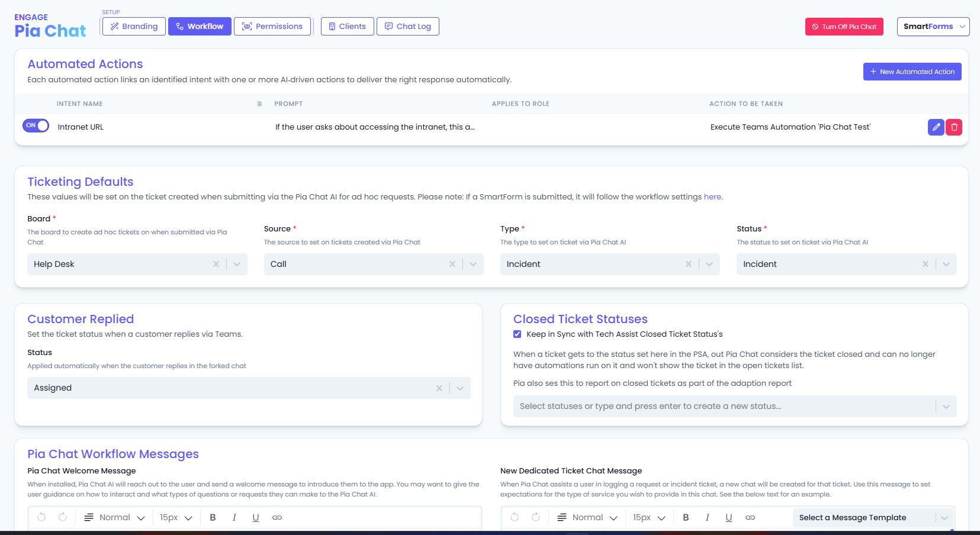
Task: Open the Ticketing Defaults Status dropdown chevron
Action: pos(946,265)
